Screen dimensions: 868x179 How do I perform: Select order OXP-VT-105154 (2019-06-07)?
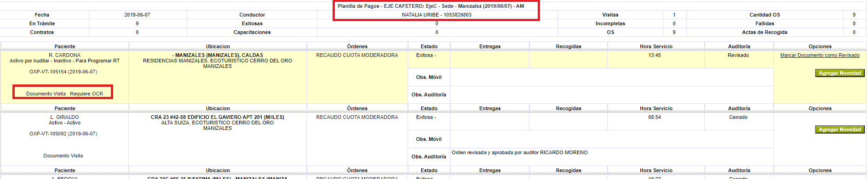coord(63,72)
